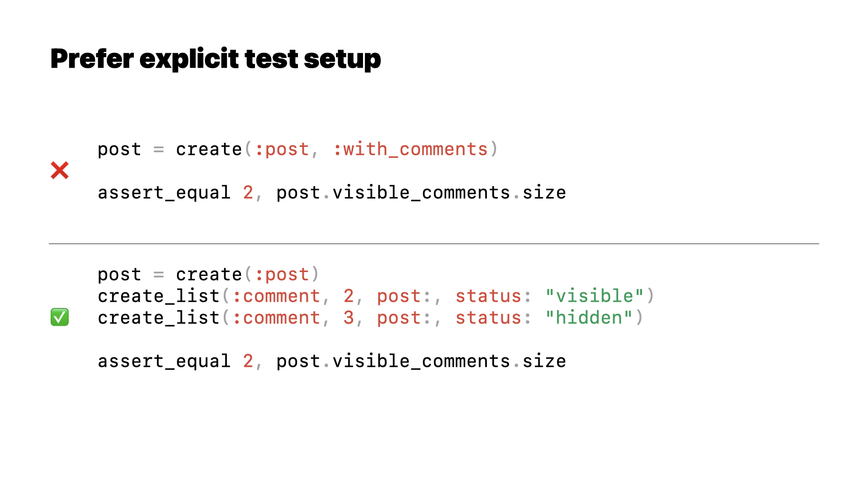
Task: Click the number 3 in create_list
Action: pos(349,318)
